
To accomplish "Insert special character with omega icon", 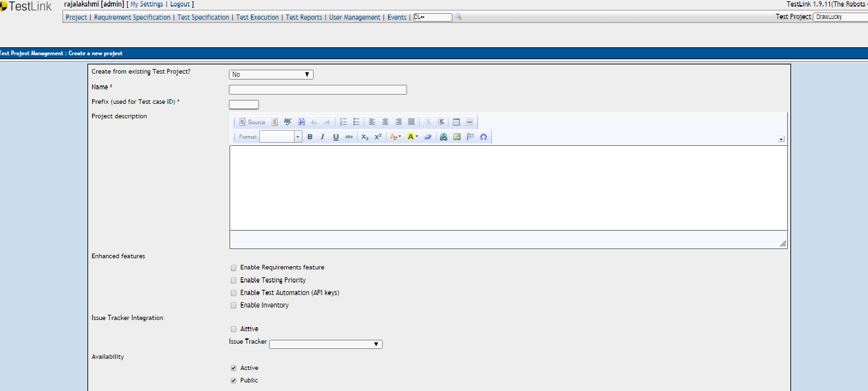I will (x=483, y=137).
